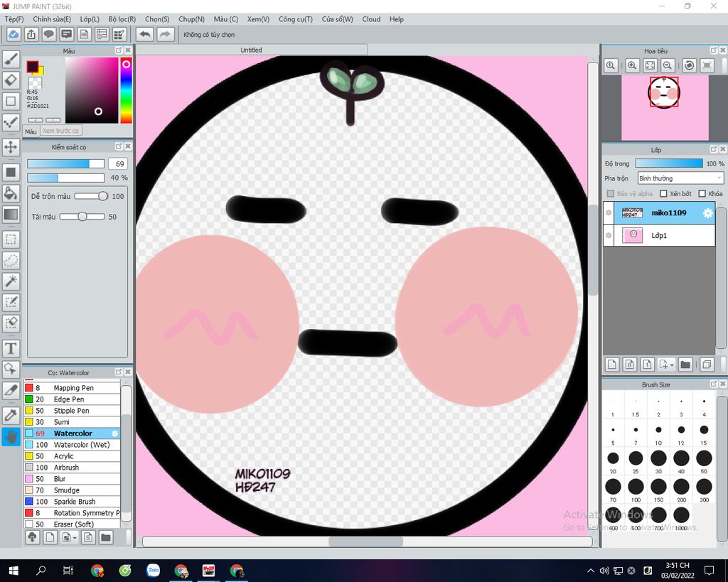Pick brush size 10 preset

658,434
